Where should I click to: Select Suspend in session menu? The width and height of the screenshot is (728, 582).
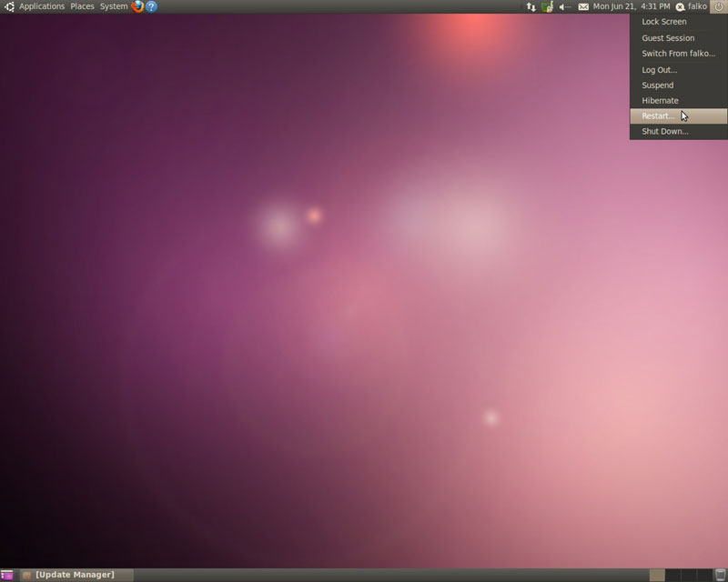tap(678, 85)
